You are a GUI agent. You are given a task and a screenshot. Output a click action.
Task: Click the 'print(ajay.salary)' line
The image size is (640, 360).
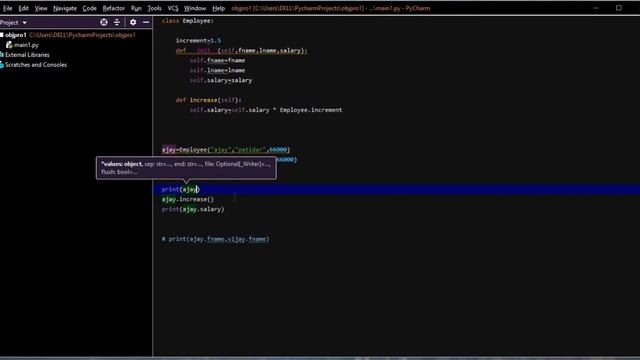[193, 209]
